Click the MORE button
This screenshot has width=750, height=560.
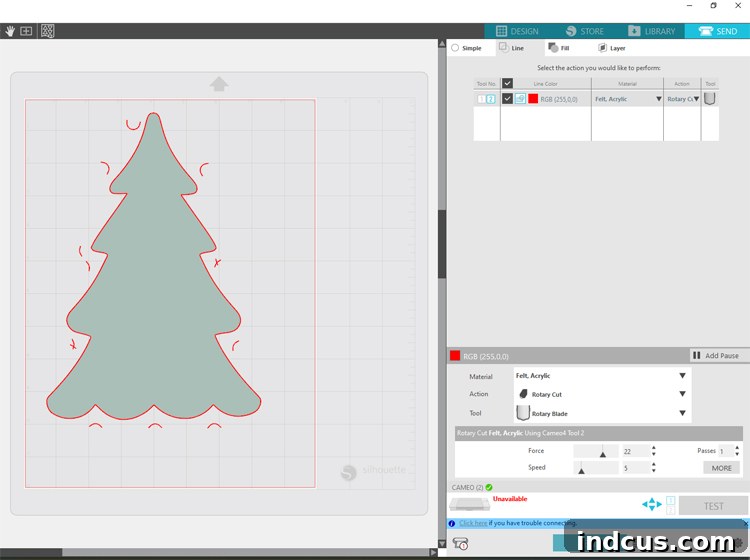coord(721,468)
